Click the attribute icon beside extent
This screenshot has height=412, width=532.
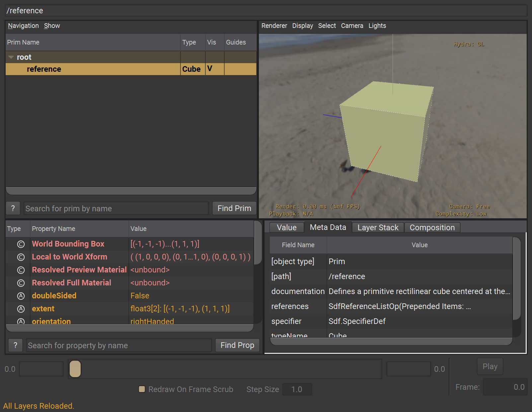[21, 309]
